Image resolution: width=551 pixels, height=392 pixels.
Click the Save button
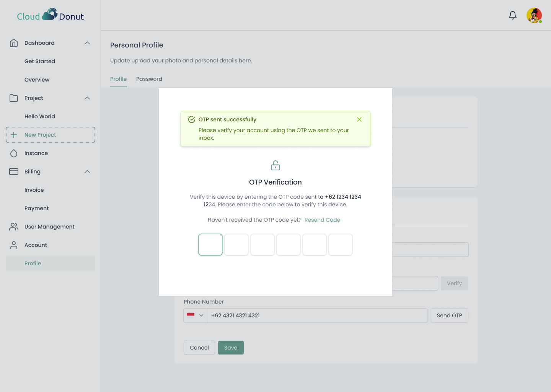point(230,348)
